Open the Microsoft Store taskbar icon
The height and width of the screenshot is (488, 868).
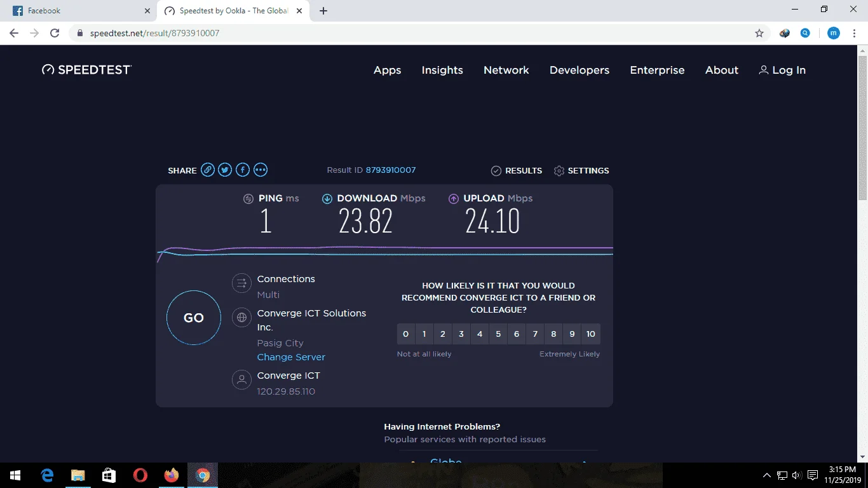point(109,475)
